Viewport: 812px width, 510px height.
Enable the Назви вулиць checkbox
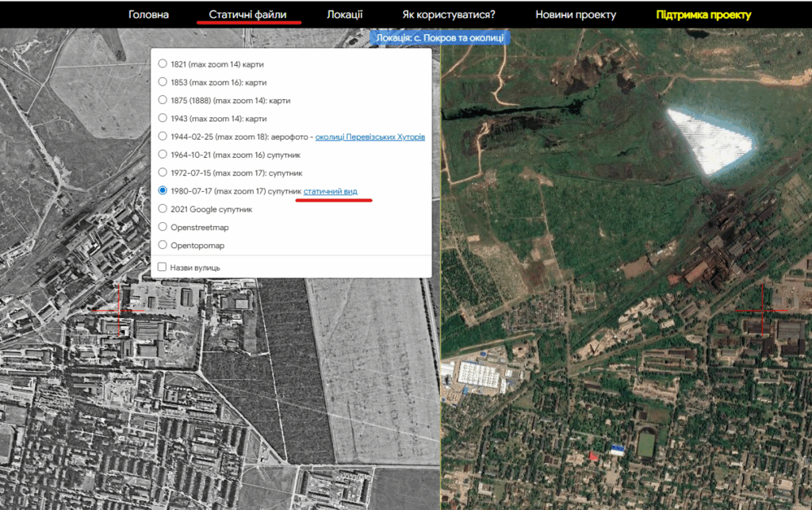pos(163,267)
